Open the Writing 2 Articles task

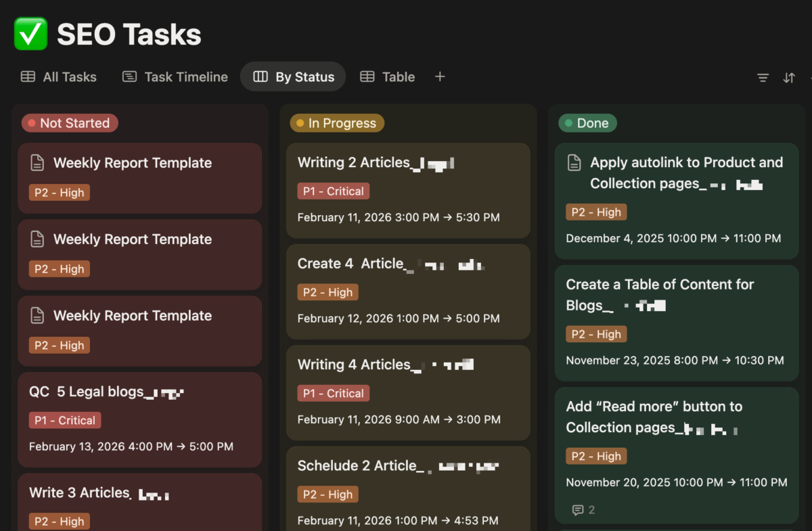coord(354,162)
